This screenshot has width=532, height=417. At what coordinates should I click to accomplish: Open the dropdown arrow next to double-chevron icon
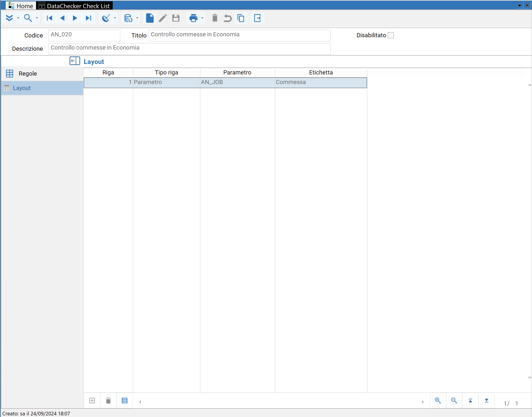[18, 18]
